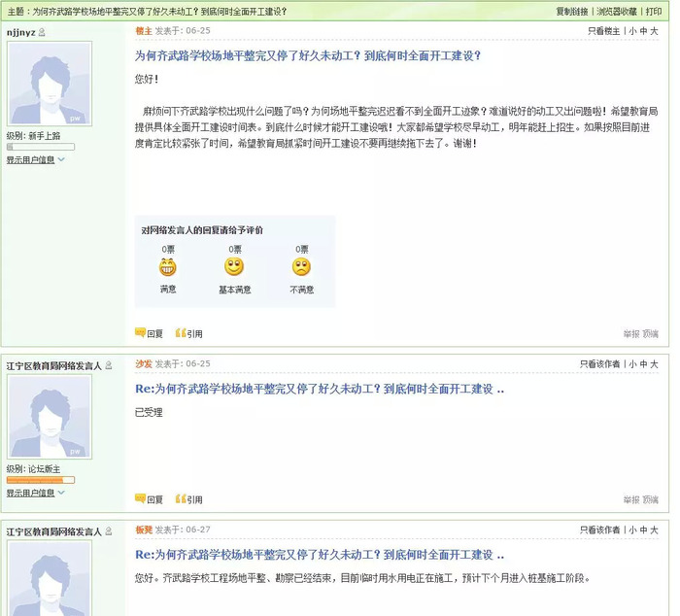
Task: Vote with the grinning 满意 smiley face
Action: (167, 267)
